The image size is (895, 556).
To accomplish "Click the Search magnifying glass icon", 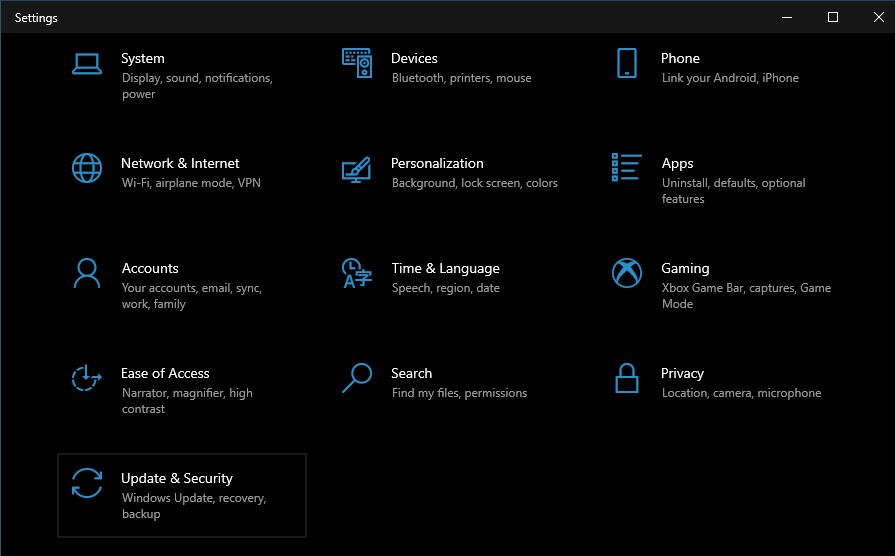I will (x=357, y=378).
